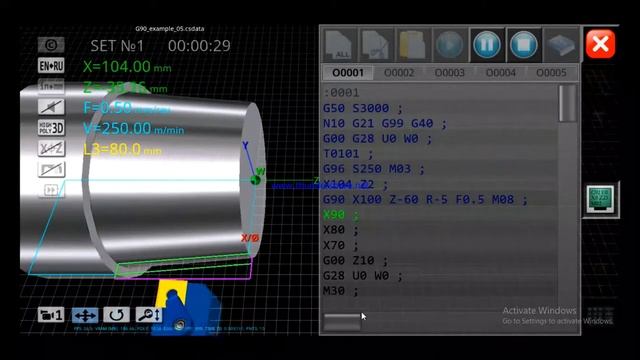Click the 'SET №1' label
Viewport: 640px width, 360px height.
(117, 46)
